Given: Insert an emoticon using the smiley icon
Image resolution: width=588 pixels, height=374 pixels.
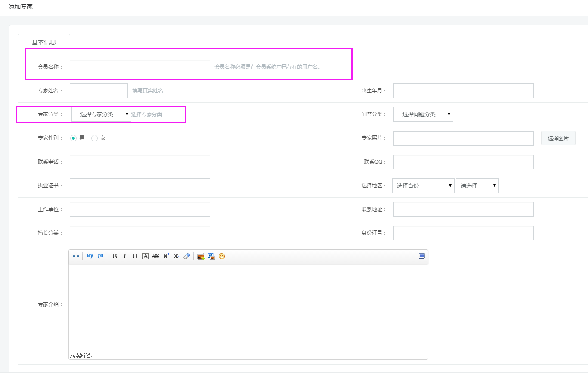Looking at the screenshot, I should tap(222, 256).
